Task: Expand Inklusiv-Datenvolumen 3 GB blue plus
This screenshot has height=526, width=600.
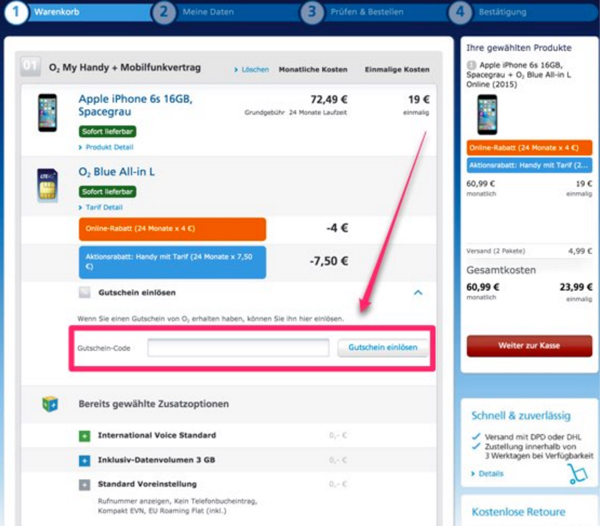Action: 84,461
